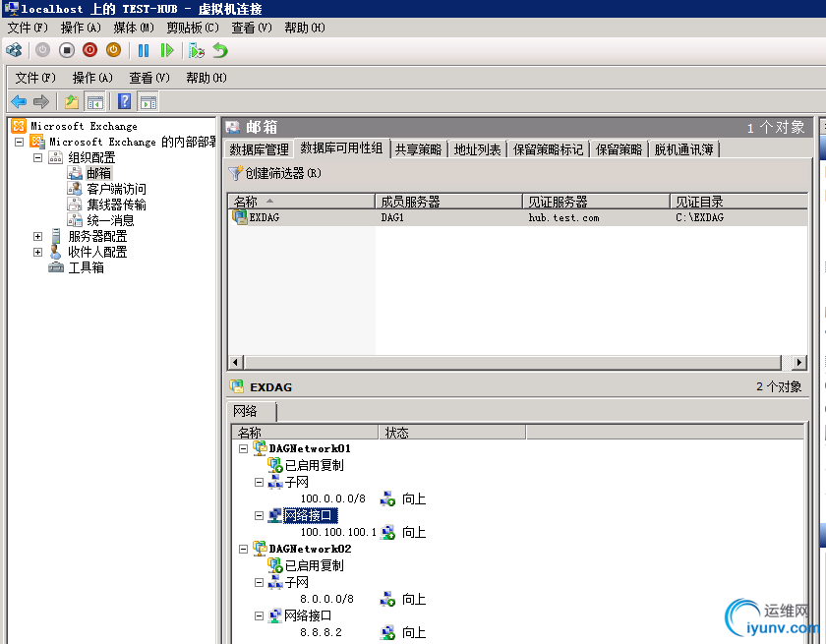Image resolution: width=826 pixels, height=644 pixels.
Task: Expand the 服务器配置 tree node
Action: coord(38,236)
